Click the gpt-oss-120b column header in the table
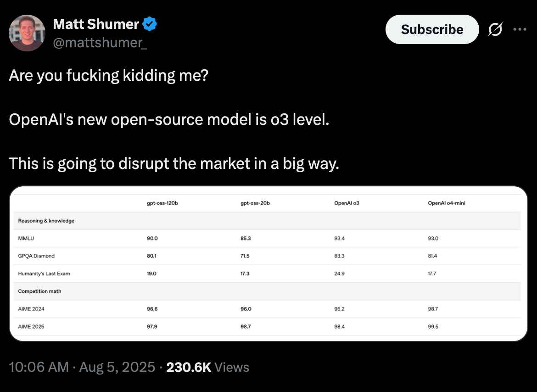 pos(162,203)
